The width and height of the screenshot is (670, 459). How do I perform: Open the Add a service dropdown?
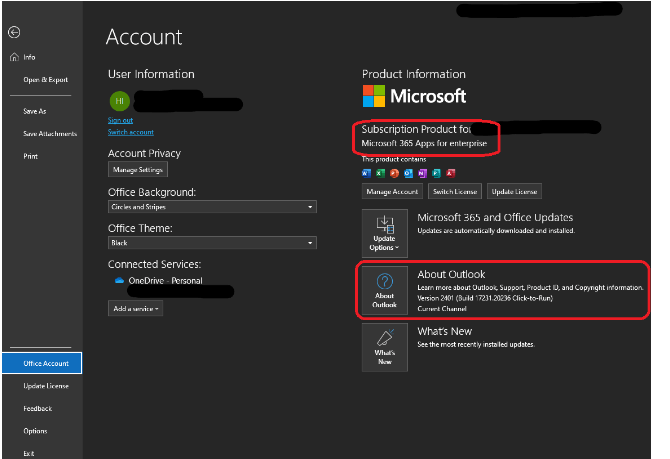[x=135, y=309]
